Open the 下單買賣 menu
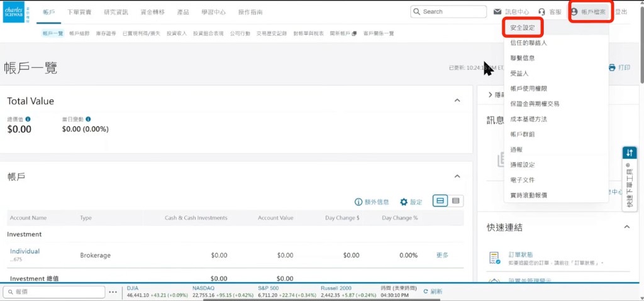Viewport: 644px width, 301px height. pyautogui.click(x=79, y=12)
